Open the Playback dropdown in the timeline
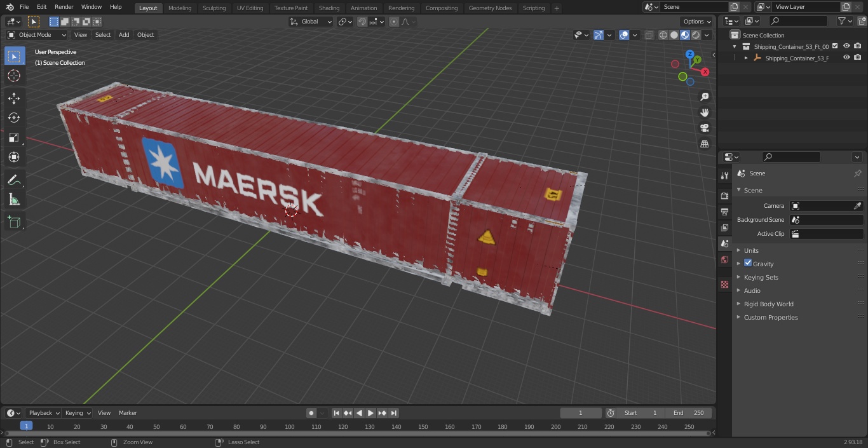 pyautogui.click(x=43, y=413)
